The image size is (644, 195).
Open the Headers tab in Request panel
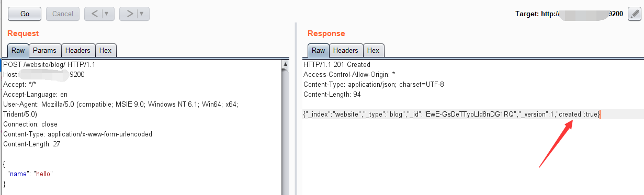pyautogui.click(x=78, y=50)
